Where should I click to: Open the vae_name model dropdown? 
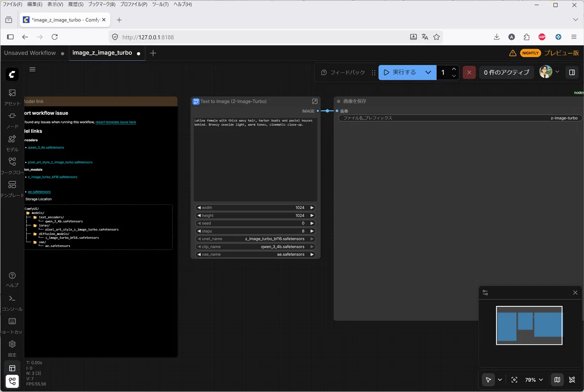click(x=255, y=254)
